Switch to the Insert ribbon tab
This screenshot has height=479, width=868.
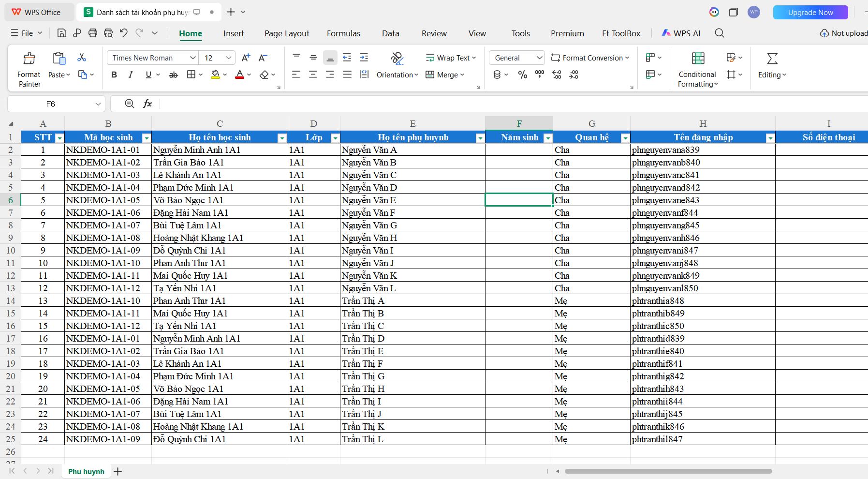click(x=234, y=33)
